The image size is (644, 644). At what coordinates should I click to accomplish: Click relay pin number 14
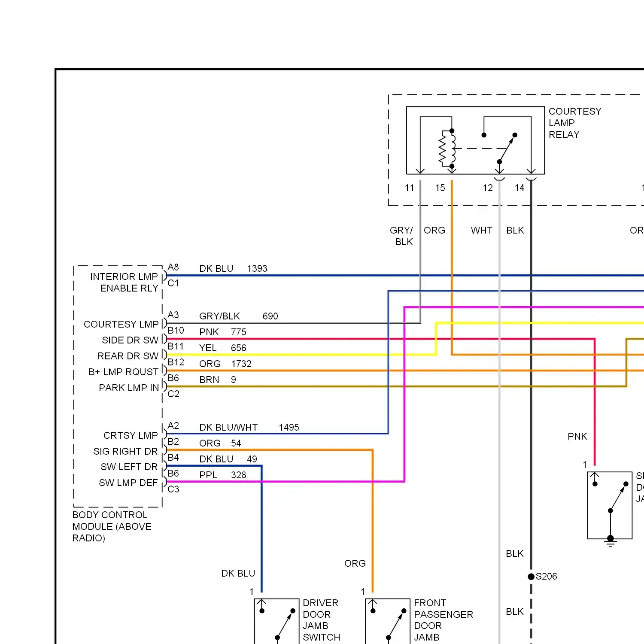(x=519, y=188)
